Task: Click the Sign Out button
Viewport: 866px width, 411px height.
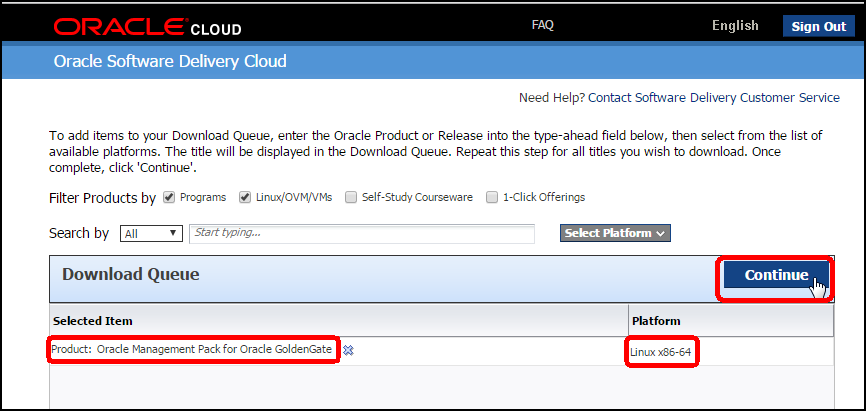Action: tap(819, 27)
